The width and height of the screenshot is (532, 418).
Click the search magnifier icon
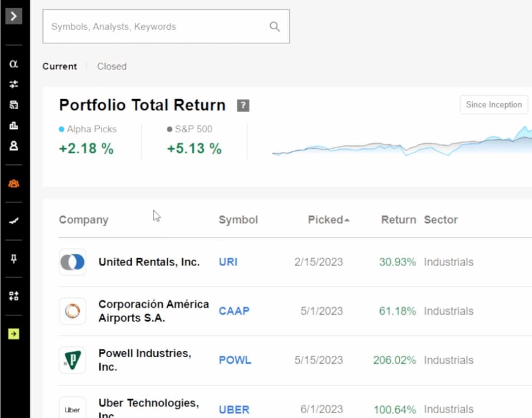(x=275, y=27)
